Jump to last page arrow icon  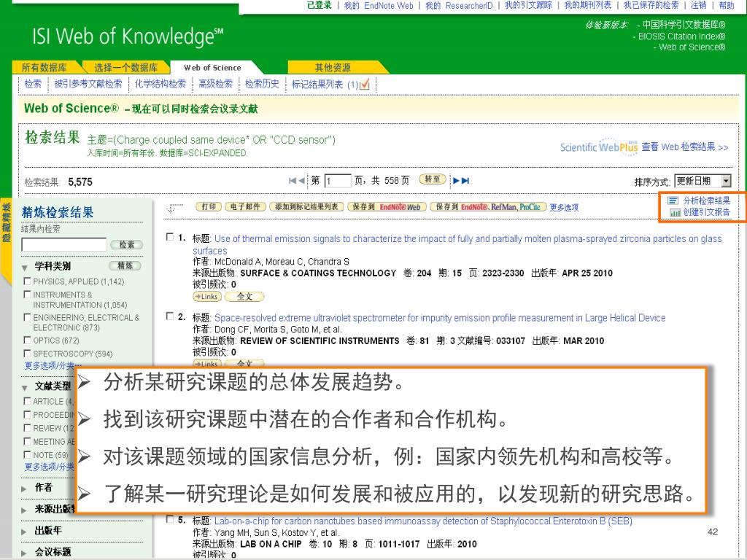[x=465, y=181]
